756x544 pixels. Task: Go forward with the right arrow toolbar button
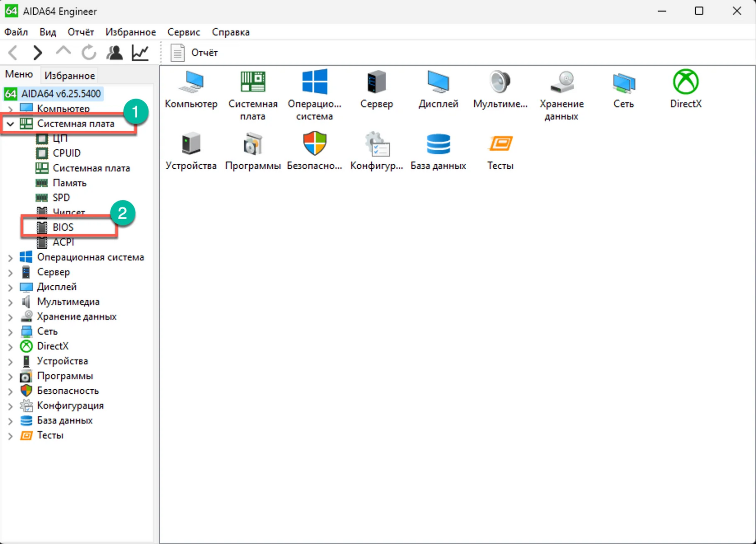click(38, 53)
